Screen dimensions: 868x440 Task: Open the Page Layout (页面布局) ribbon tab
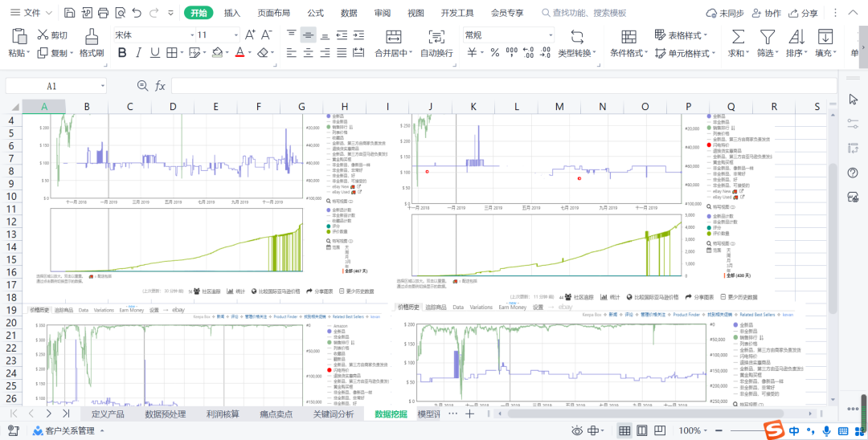click(273, 13)
